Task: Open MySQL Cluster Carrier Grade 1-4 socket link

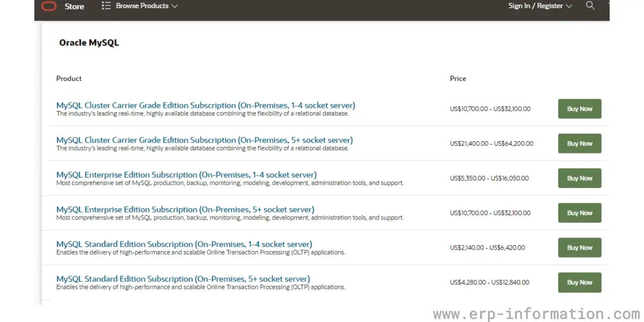Action: [x=206, y=105]
